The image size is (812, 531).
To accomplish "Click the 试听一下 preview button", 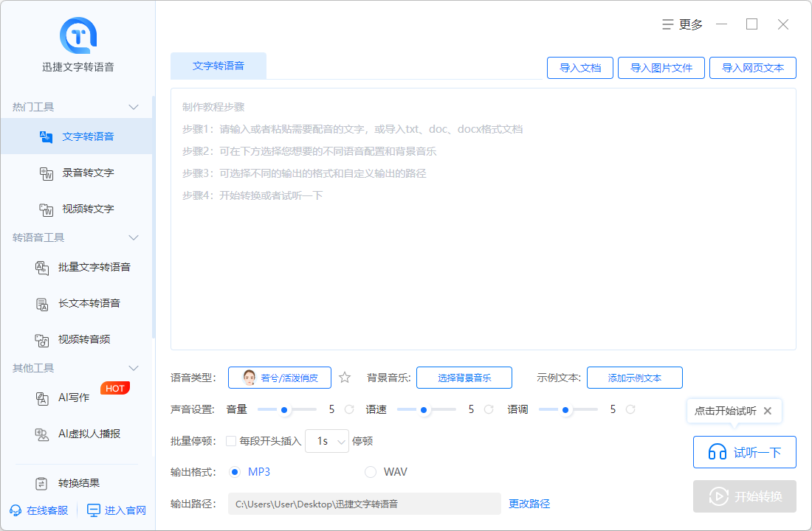I will (745, 452).
